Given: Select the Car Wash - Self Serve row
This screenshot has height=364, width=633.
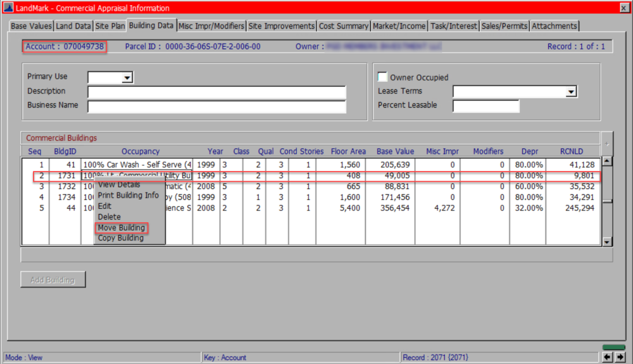Looking at the screenshot, I should pos(311,165).
